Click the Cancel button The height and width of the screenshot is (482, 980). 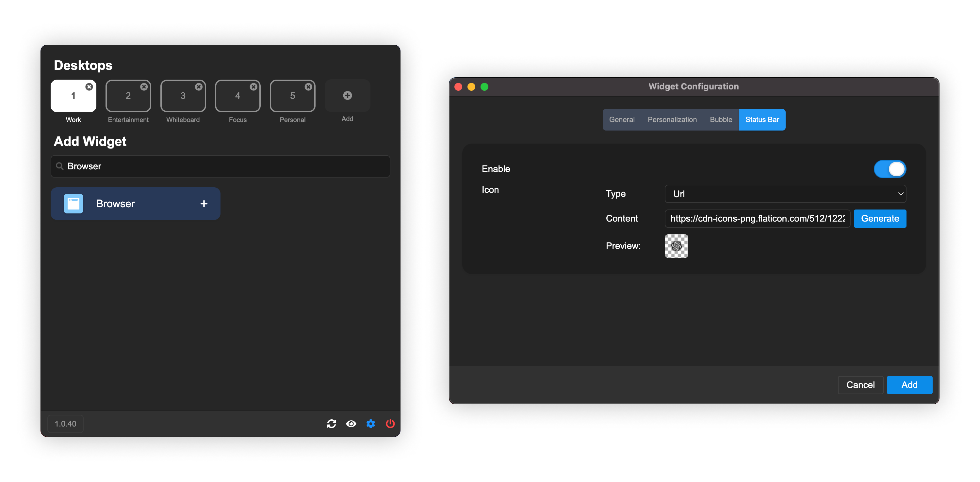860,385
